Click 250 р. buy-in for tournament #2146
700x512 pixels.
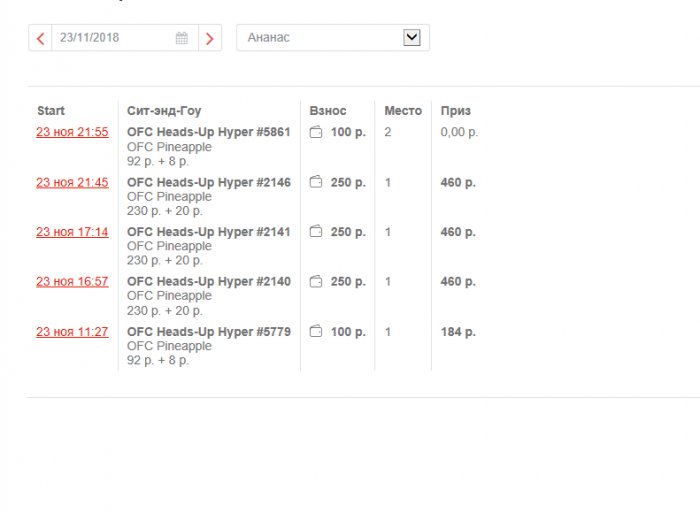pyautogui.click(x=348, y=183)
